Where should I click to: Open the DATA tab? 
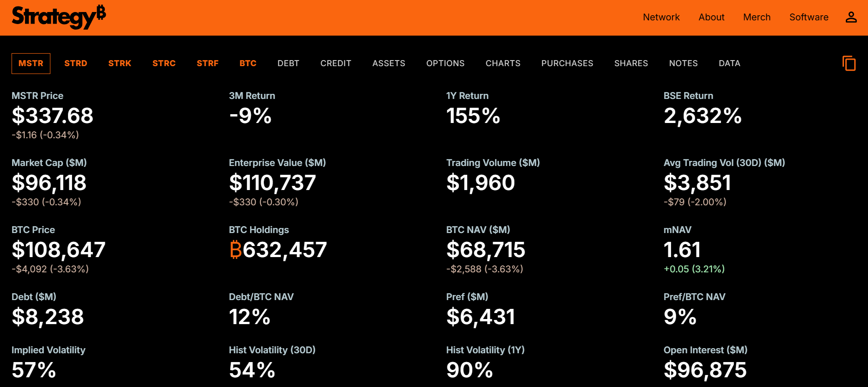pos(729,63)
